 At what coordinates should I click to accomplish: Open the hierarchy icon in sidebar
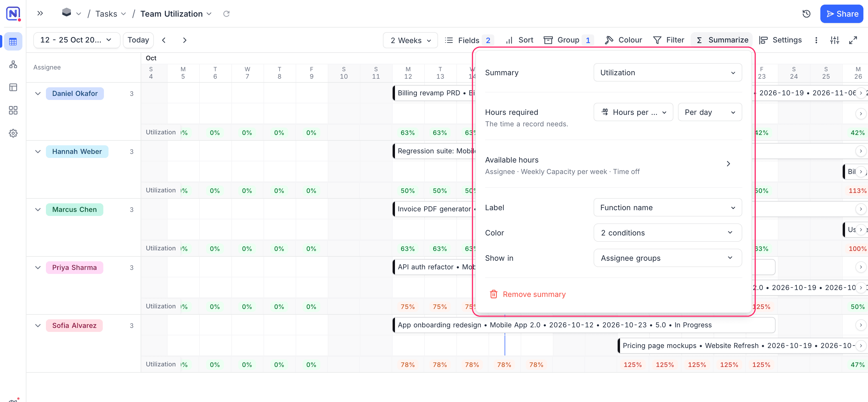pos(13,64)
